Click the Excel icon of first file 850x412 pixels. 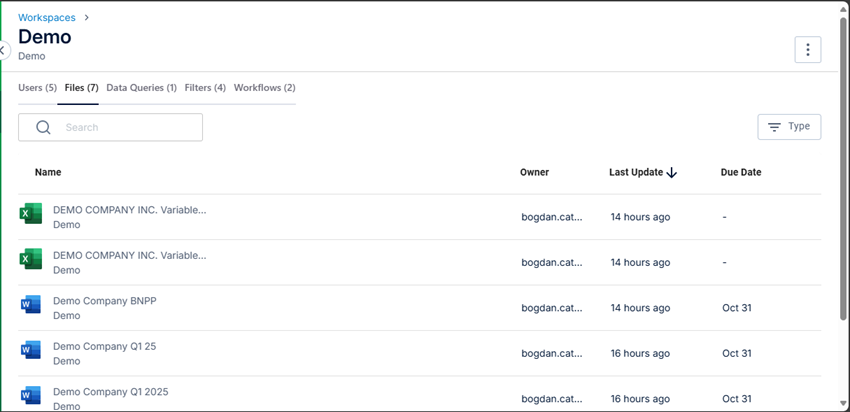tap(30, 213)
